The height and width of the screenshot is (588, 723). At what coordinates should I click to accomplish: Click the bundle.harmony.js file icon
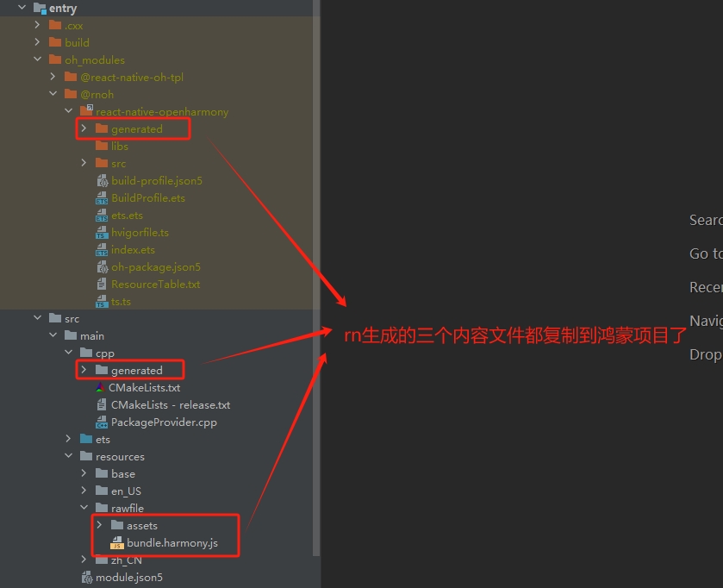116,543
